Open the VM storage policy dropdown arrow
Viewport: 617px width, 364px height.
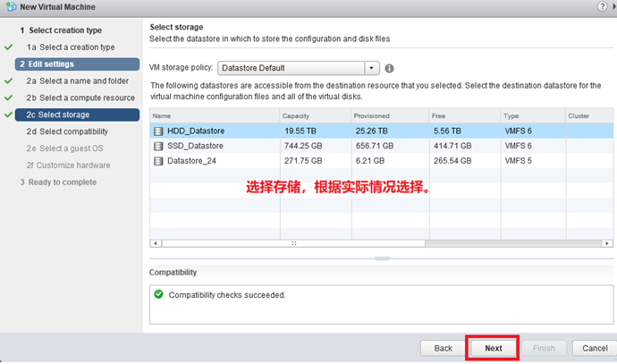point(371,68)
